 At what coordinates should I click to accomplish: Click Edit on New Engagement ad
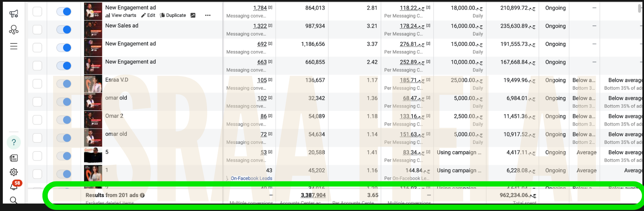[148, 15]
